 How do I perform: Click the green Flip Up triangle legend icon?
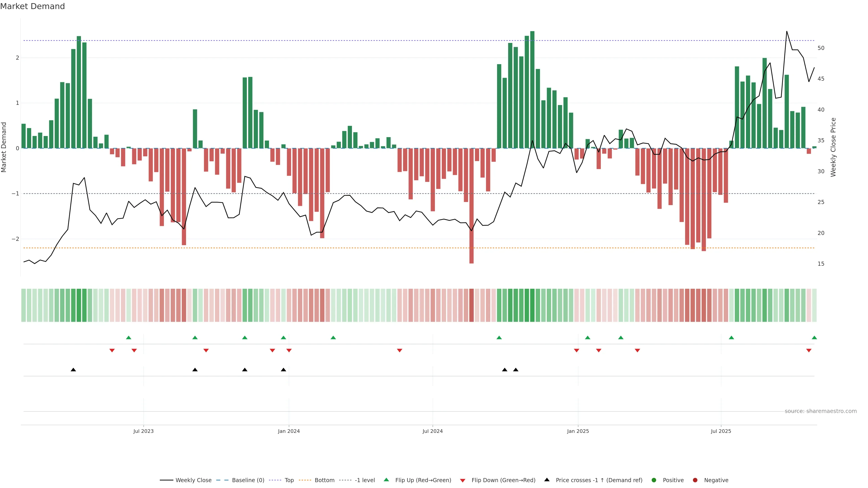tap(386, 480)
